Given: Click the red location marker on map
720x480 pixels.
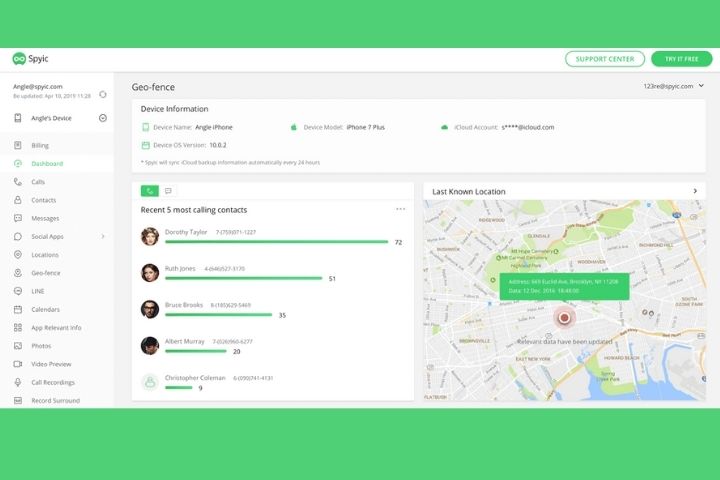Looking at the screenshot, I should [564, 317].
